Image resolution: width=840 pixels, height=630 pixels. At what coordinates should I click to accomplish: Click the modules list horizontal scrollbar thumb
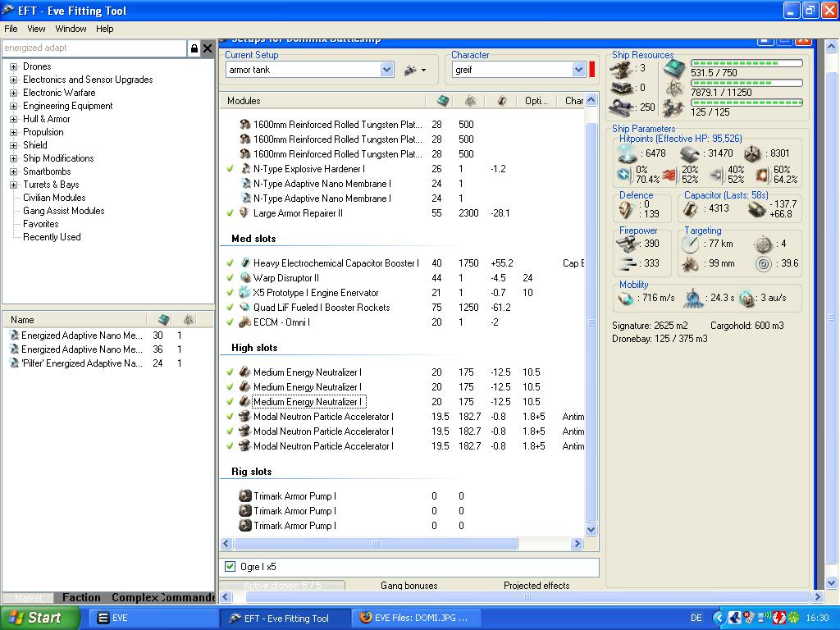click(x=376, y=544)
